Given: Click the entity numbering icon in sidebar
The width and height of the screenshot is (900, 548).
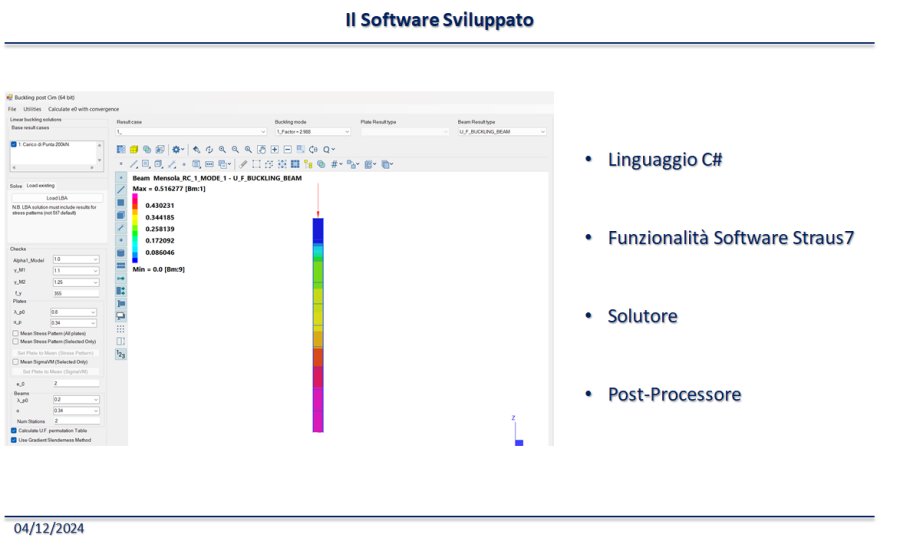Looking at the screenshot, I should (121, 354).
